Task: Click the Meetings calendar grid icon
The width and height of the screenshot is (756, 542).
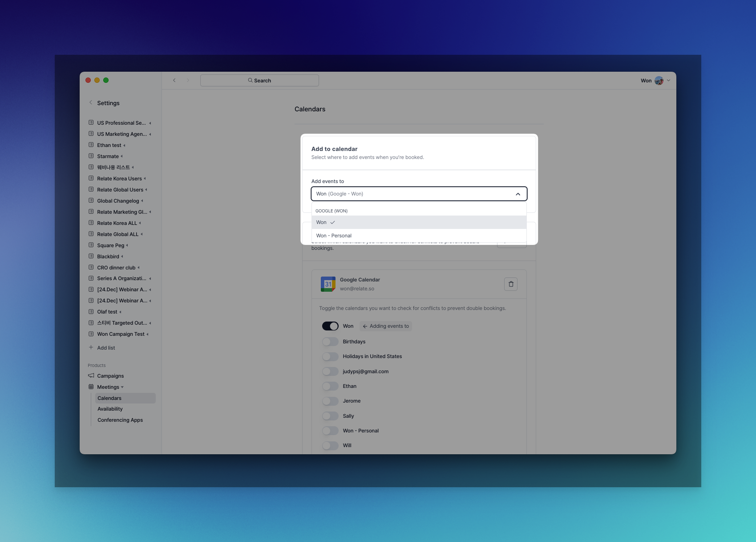Action: [91, 387]
